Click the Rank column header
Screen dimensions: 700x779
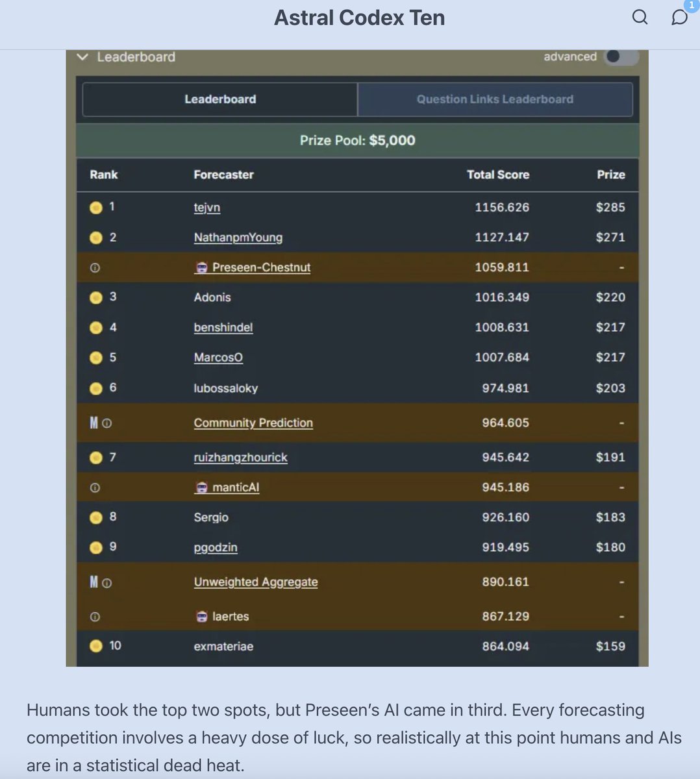coord(103,175)
